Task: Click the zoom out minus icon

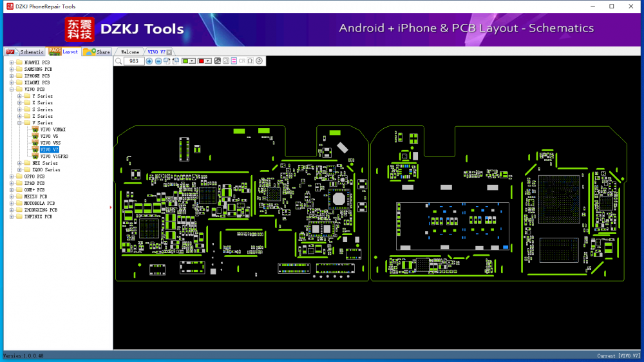Action: [x=158, y=61]
